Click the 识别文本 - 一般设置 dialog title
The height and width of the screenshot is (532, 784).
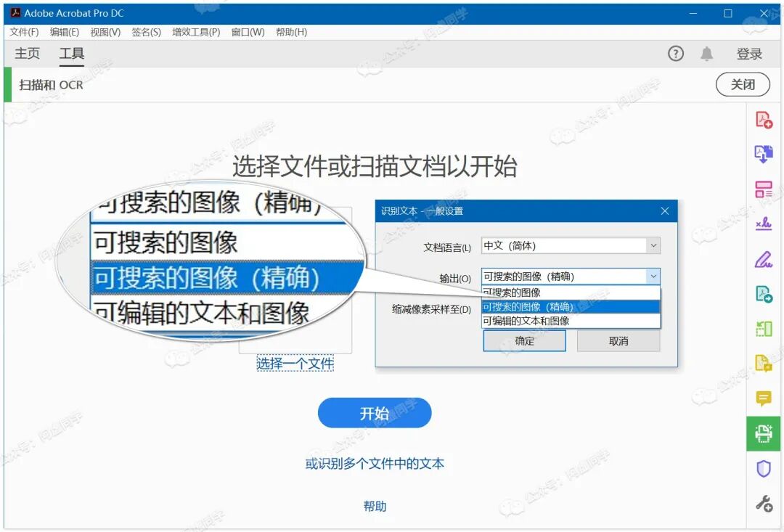tap(422, 211)
